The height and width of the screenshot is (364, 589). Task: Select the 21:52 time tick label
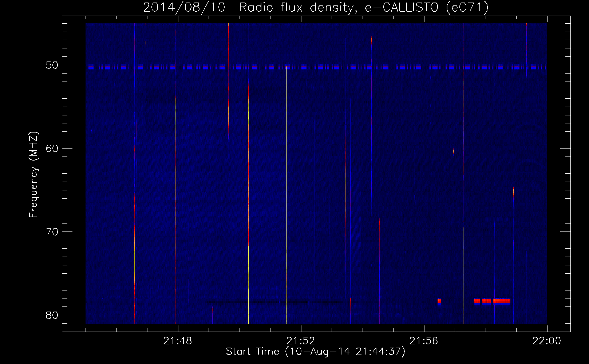301,341
